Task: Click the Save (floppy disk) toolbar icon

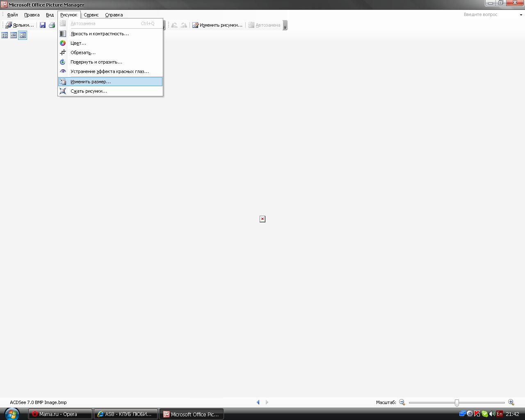Action: [43, 25]
